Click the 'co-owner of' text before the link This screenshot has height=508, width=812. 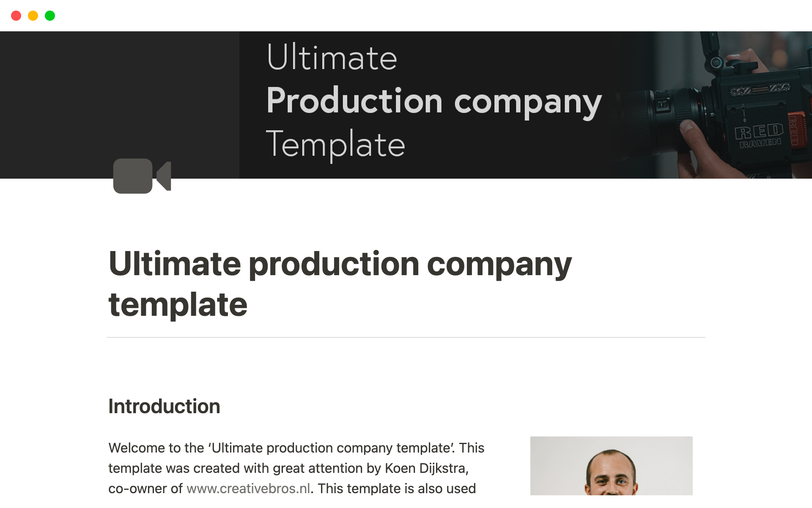(145, 489)
